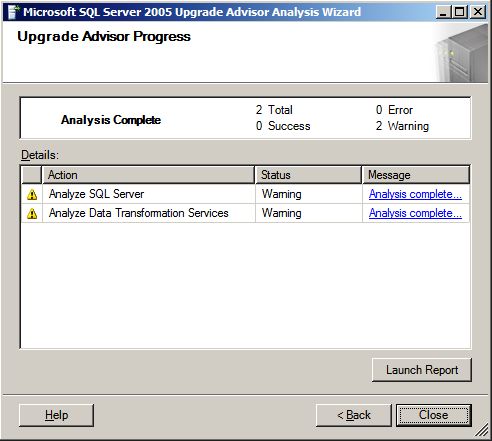Click the window resize grip corner
This screenshot has width=492, height=441.
482,431
